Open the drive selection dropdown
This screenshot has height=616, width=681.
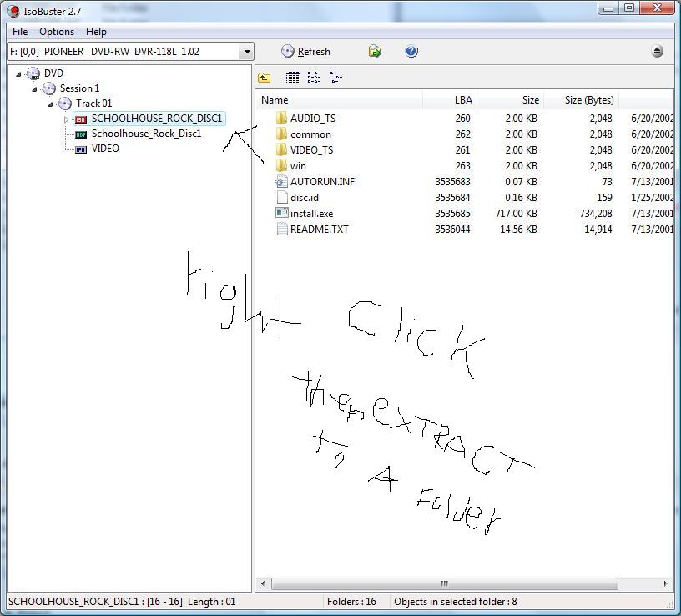247,52
